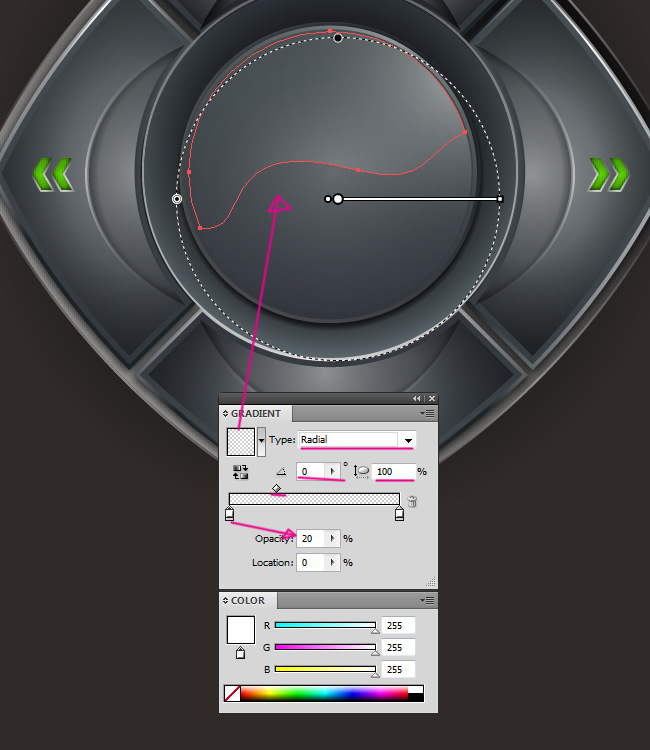Open the Gradient panel options menu
650x750 pixels.
pyautogui.click(x=427, y=413)
